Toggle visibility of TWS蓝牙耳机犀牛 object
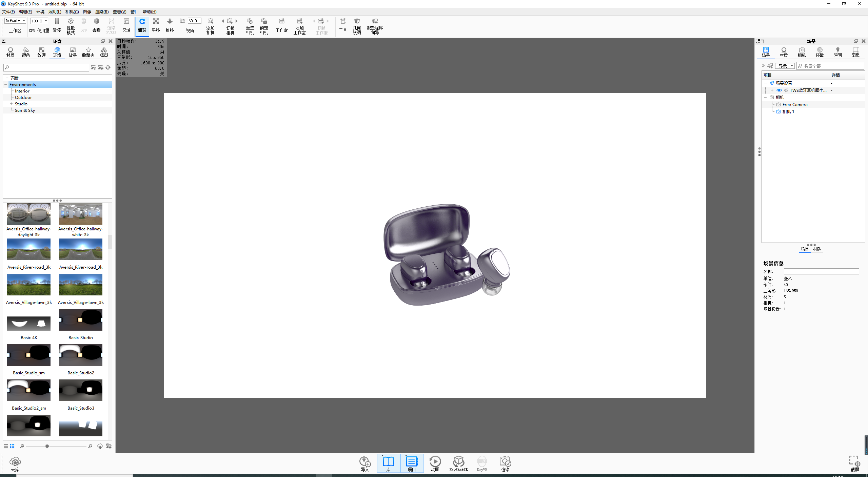Image resolution: width=868 pixels, height=477 pixels. [780, 90]
